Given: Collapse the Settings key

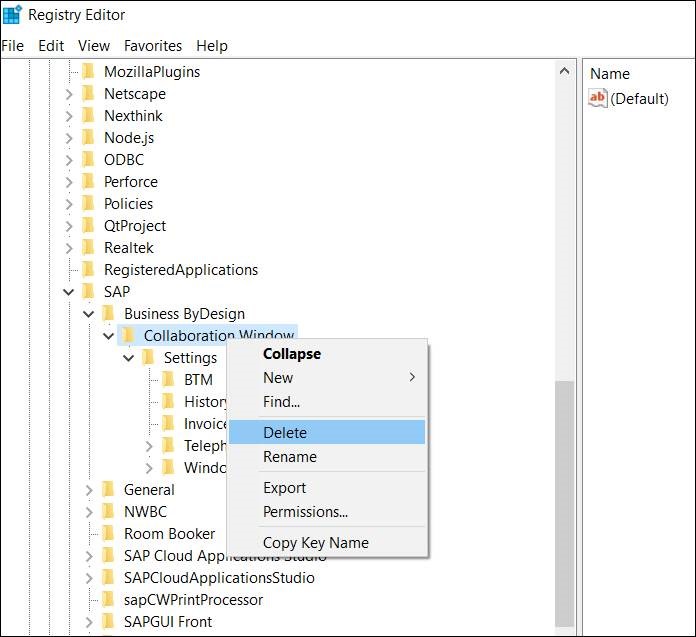Looking at the screenshot, I should tap(129, 358).
